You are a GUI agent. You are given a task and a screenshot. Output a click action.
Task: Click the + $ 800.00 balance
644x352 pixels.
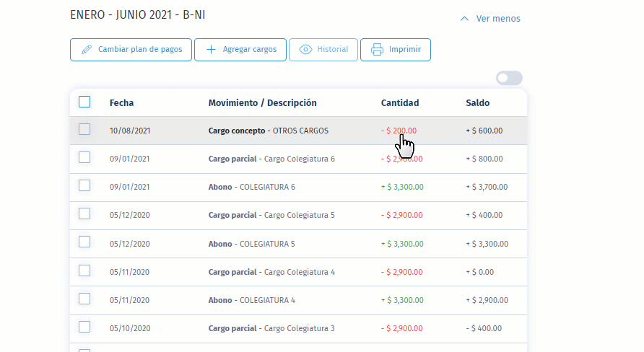pyautogui.click(x=484, y=159)
